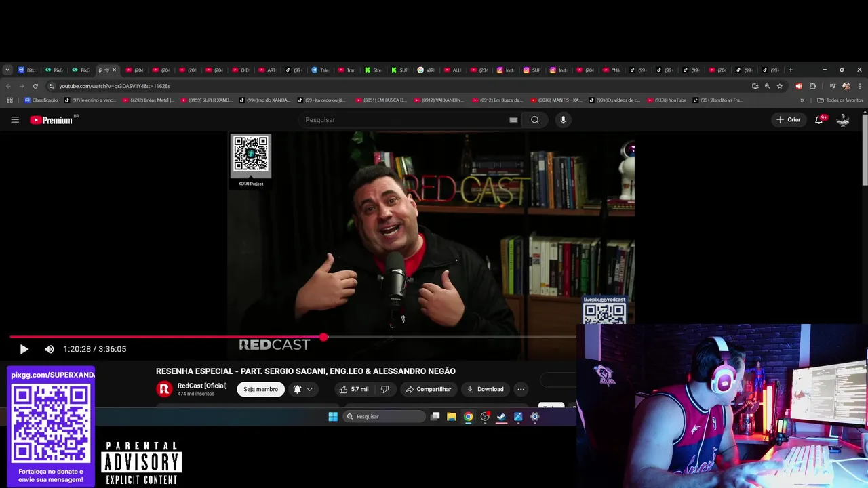Go back in browser history
This screenshot has width=868, height=488.
[x=8, y=86]
